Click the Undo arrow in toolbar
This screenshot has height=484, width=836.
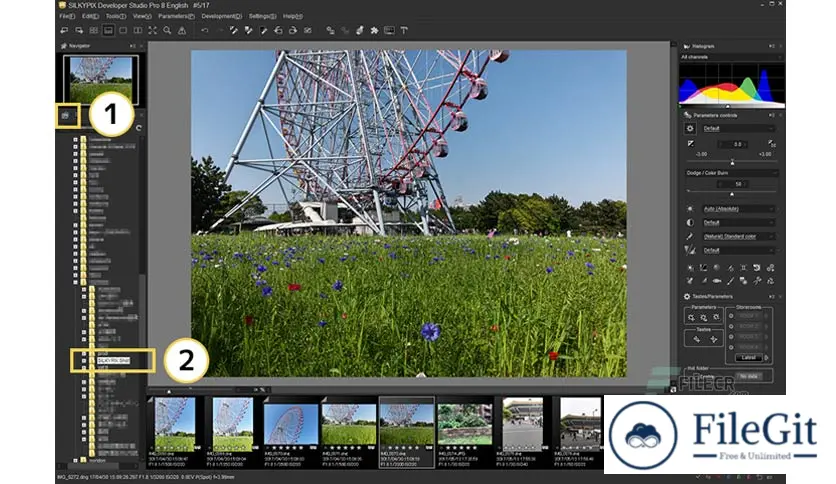click(x=205, y=30)
